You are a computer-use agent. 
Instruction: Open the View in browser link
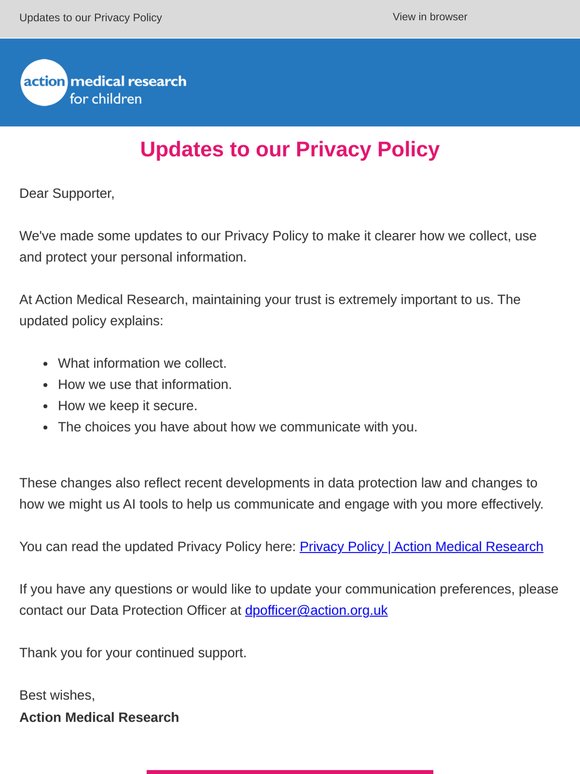coord(429,17)
